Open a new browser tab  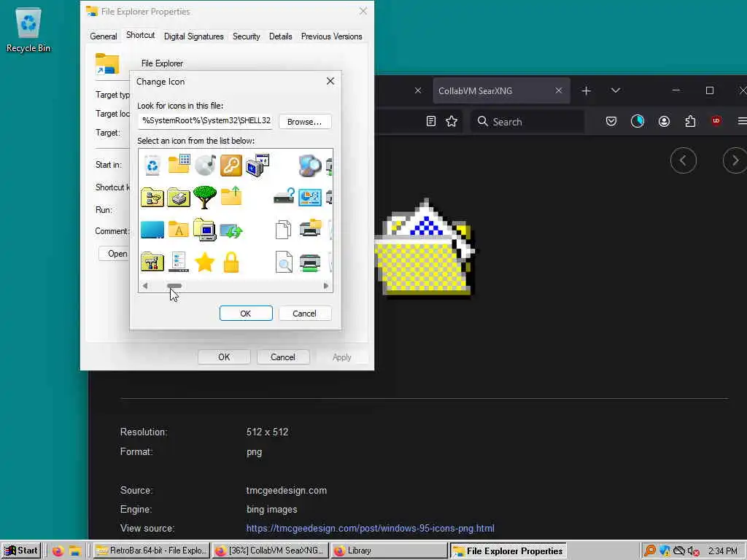click(587, 90)
